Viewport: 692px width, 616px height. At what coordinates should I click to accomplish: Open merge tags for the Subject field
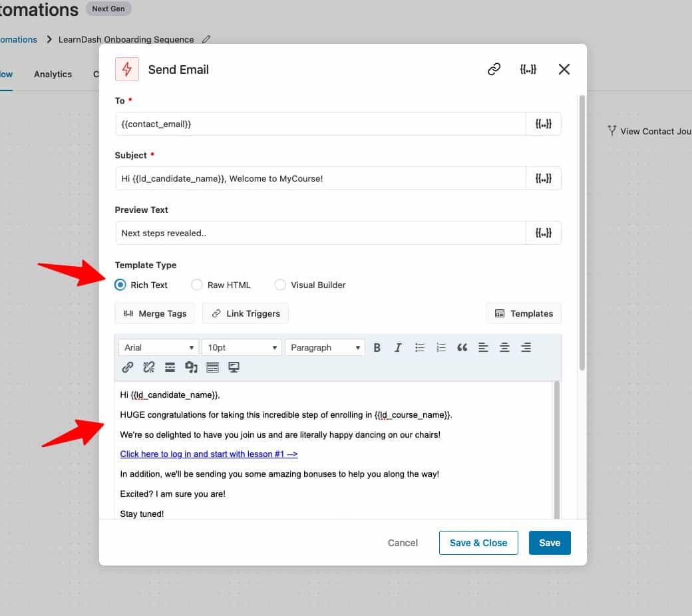click(544, 178)
